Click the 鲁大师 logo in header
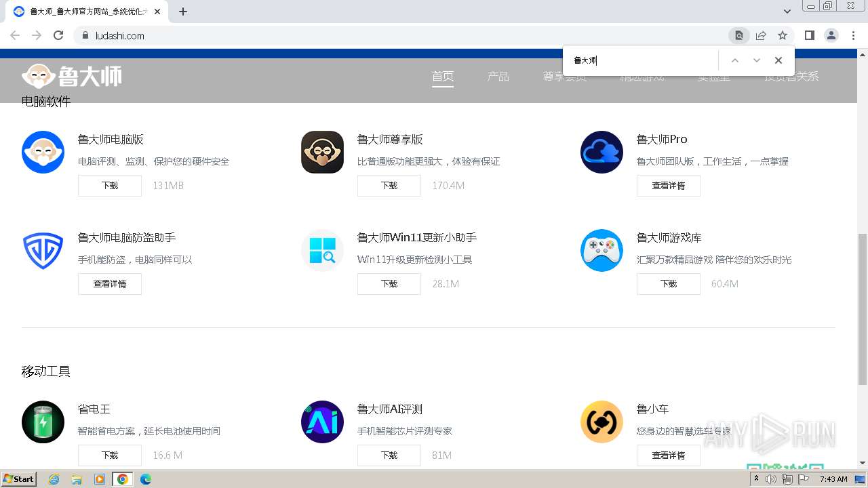Screen dimensions: 868x488 click(72, 76)
